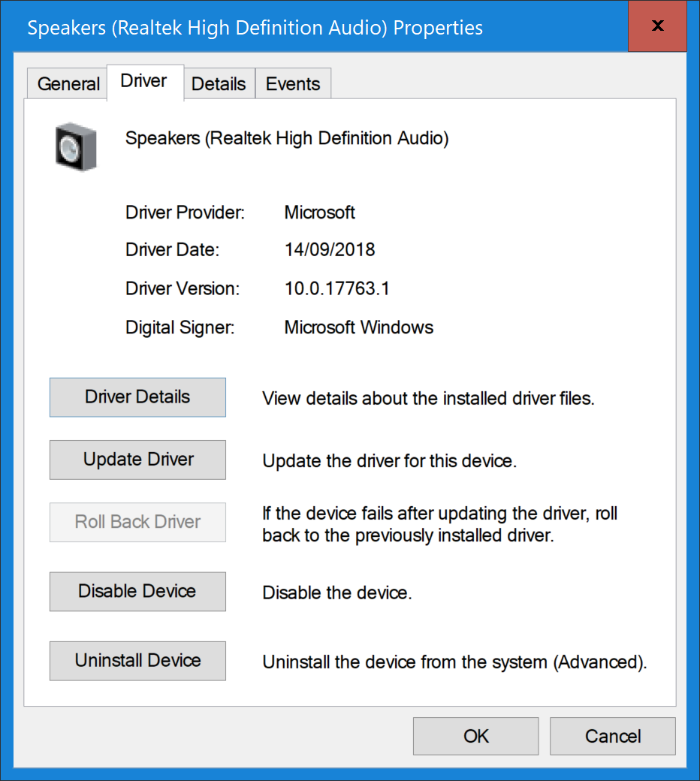
Task: Close the Properties dialog with X
Action: 657,26
